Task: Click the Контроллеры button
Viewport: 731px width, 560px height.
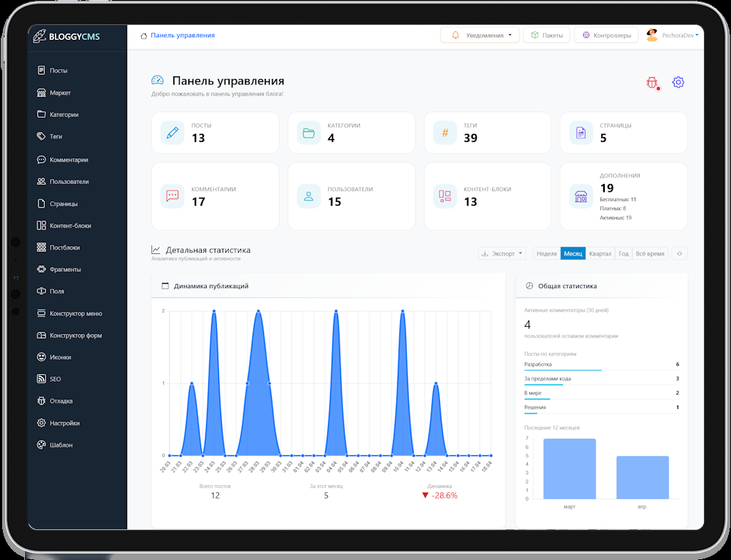Action: (x=606, y=35)
